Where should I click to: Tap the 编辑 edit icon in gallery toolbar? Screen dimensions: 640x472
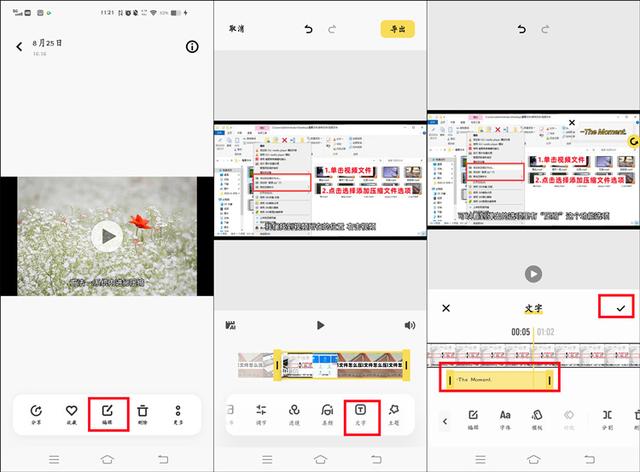click(x=107, y=412)
